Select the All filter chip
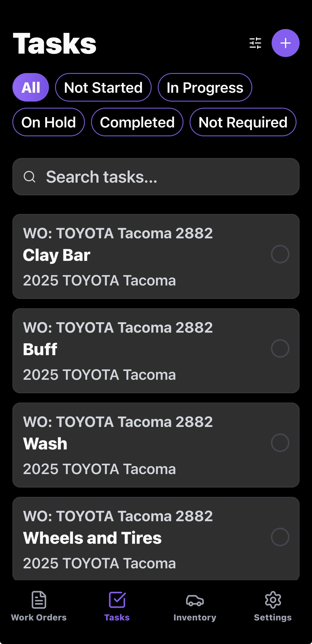 (31, 88)
